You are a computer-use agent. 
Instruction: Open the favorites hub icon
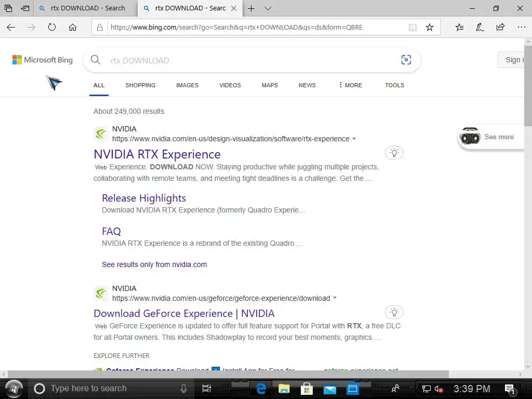click(x=459, y=27)
